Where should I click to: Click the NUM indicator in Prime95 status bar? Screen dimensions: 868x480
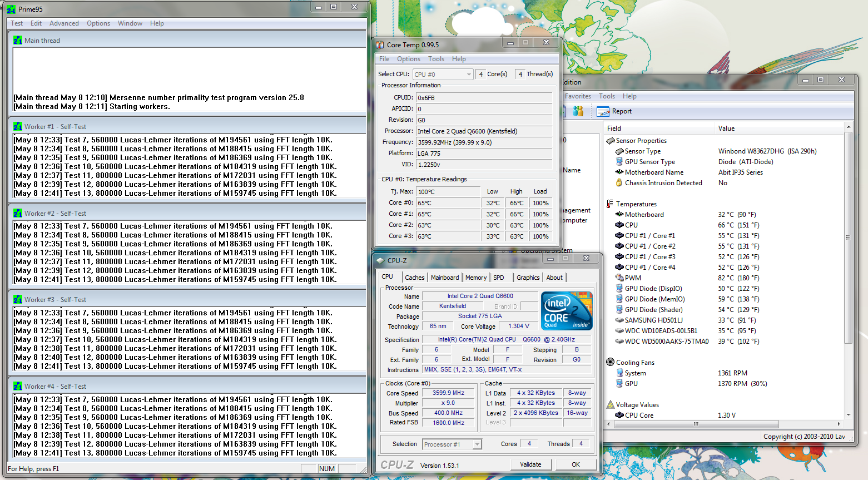click(x=327, y=468)
